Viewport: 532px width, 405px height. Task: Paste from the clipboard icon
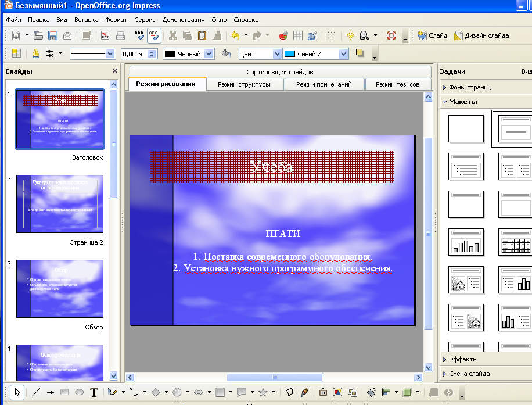pyautogui.click(x=202, y=35)
